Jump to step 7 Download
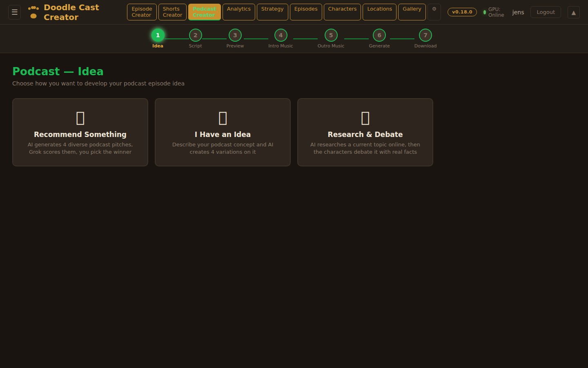Viewport: 588px width, 368px height. tap(425, 36)
